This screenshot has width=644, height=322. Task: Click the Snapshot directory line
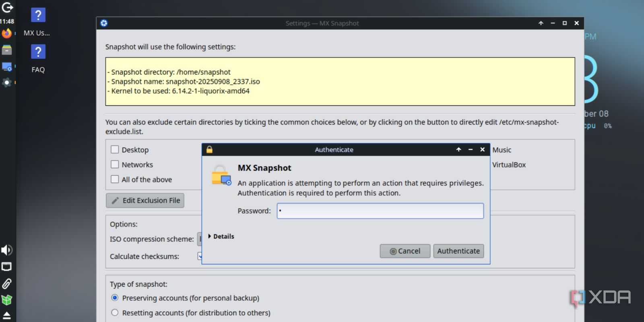pyautogui.click(x=169, y=72)
